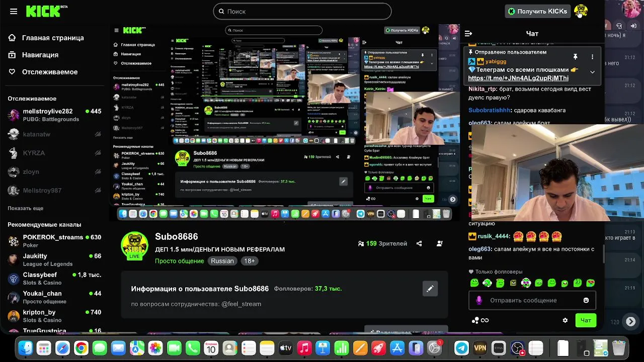Click the follow user icon next to share
This screenshot has height=362, width=644.
440,243
